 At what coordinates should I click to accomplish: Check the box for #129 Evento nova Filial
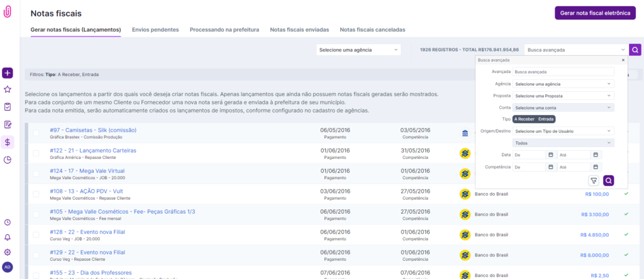36,255
